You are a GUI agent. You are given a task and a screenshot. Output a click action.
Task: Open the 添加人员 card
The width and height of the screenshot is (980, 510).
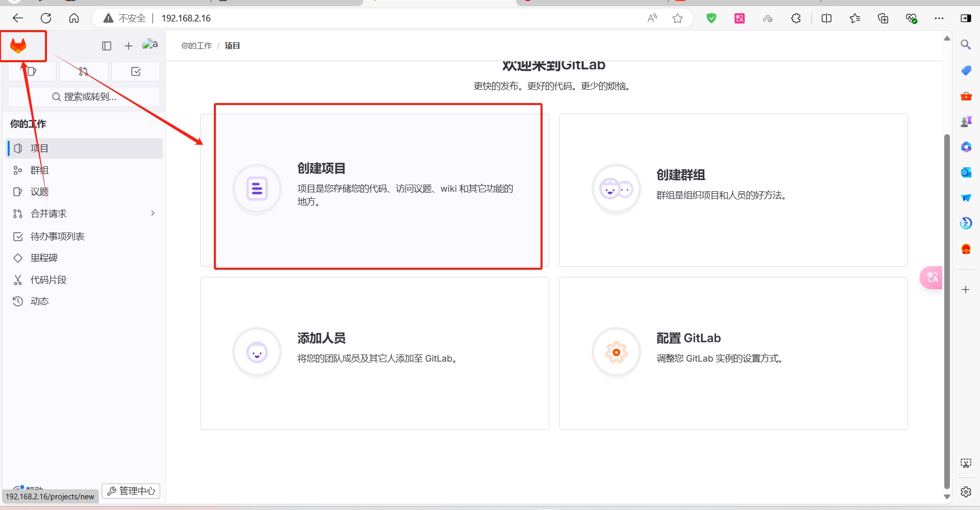point(374,353)
